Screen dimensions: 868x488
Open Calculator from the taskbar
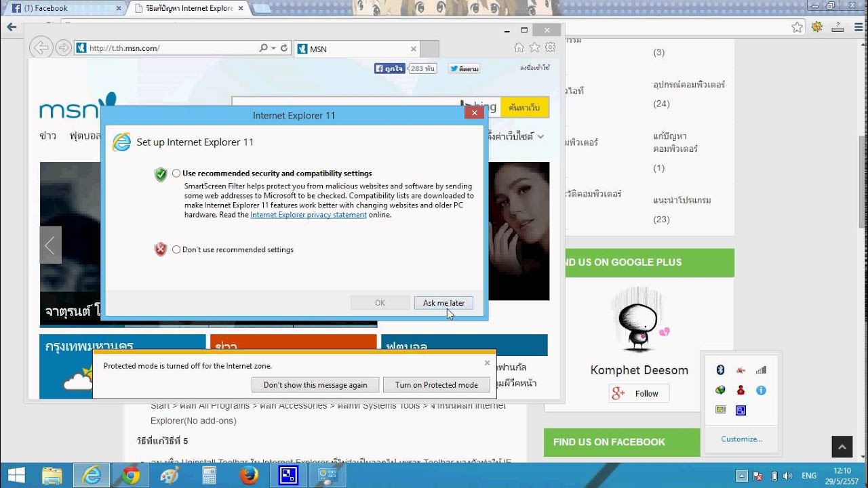tap(209, 476)
